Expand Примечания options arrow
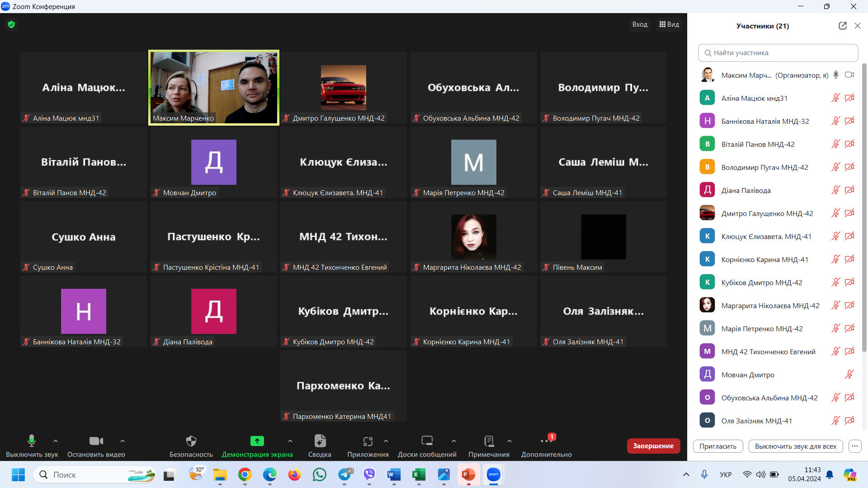Image resolution: width=868 pixels, height=488 pixels. coord(509,441)
